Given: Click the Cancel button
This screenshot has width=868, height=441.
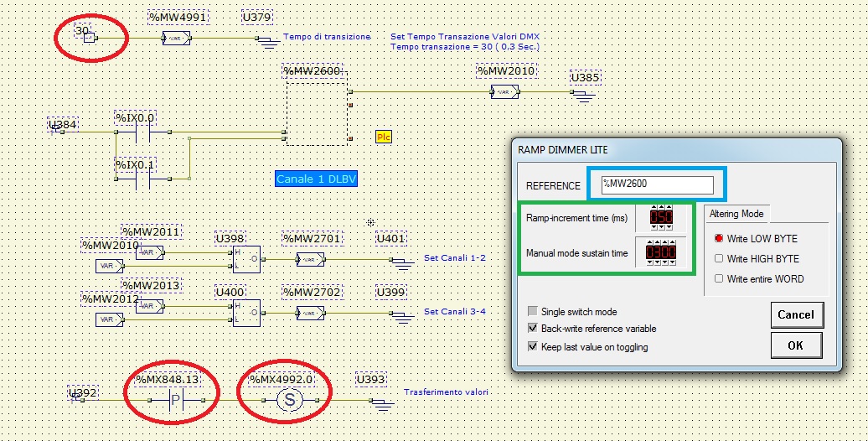Looking at the screenshot, I should 796,314.
